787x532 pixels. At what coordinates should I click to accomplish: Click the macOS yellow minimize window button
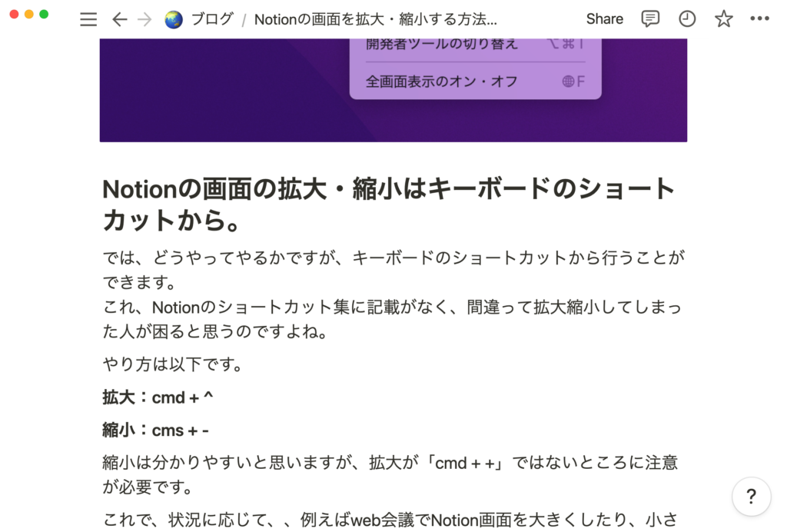pyautogui.click(x=29, y=14)
